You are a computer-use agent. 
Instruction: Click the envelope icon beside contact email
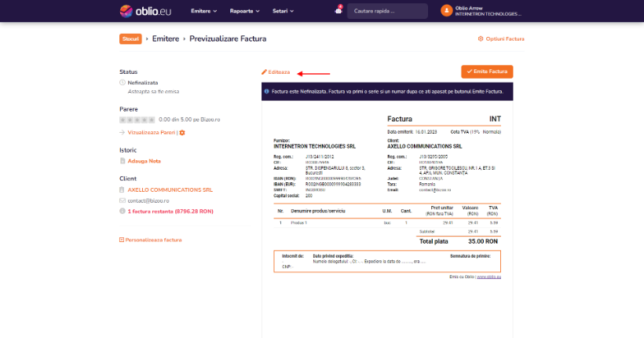pyautogui.click(x=123, y=200)
